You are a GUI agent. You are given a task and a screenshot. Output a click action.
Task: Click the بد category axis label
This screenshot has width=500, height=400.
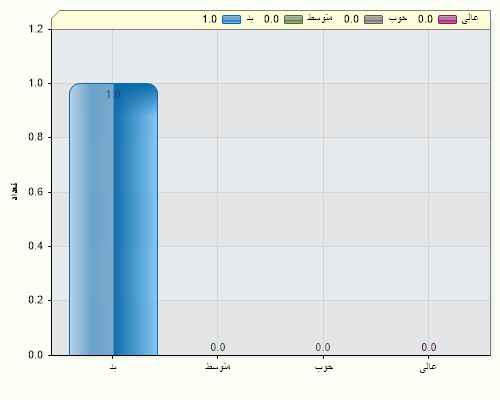click(113, 367)
